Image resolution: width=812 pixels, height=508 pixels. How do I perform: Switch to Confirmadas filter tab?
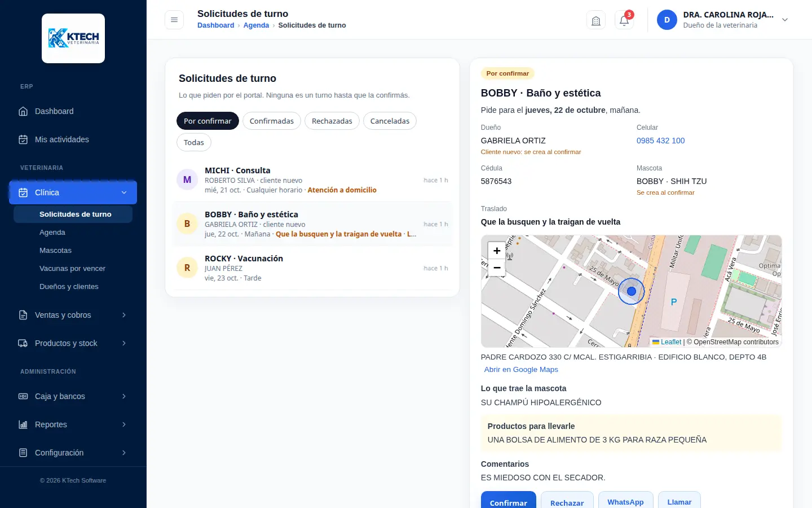click(272, 121)
